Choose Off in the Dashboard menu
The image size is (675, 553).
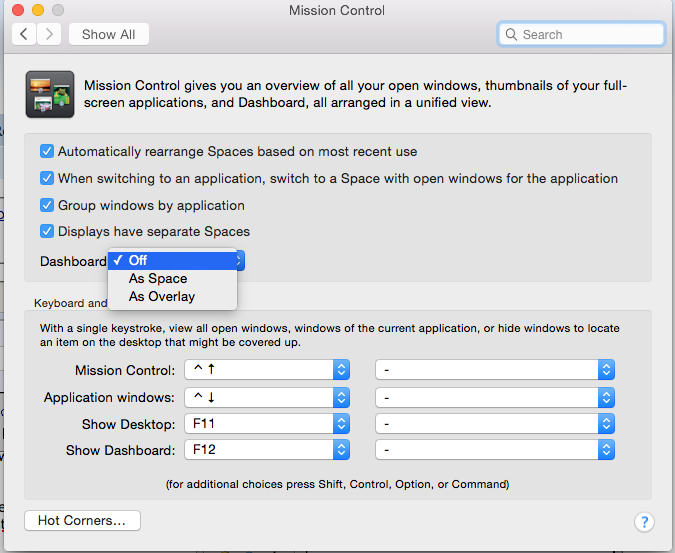[172, 260]
